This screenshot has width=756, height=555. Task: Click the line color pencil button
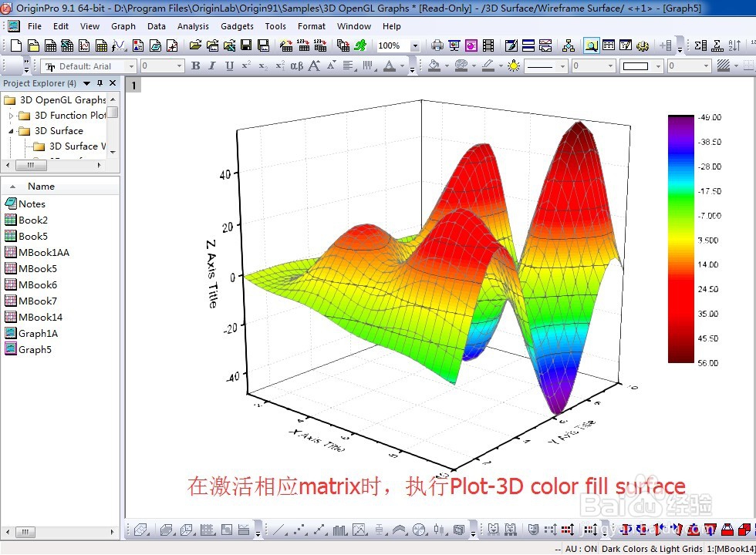click(x=488, y=66)
